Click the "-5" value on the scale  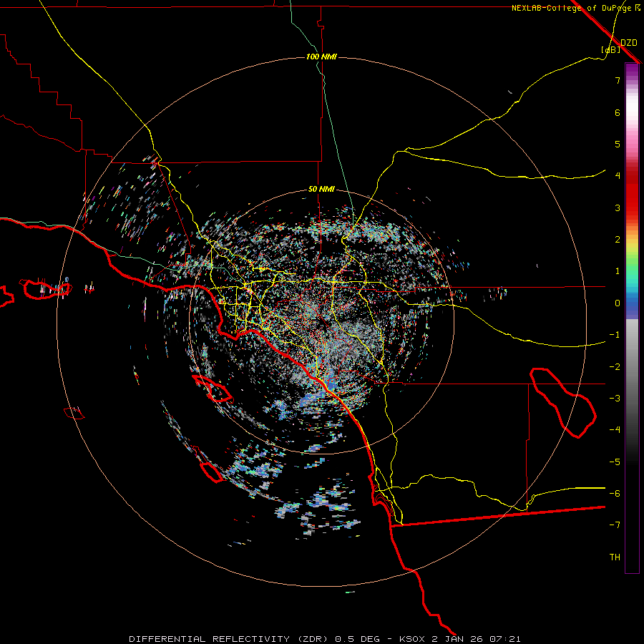point(615,462)
